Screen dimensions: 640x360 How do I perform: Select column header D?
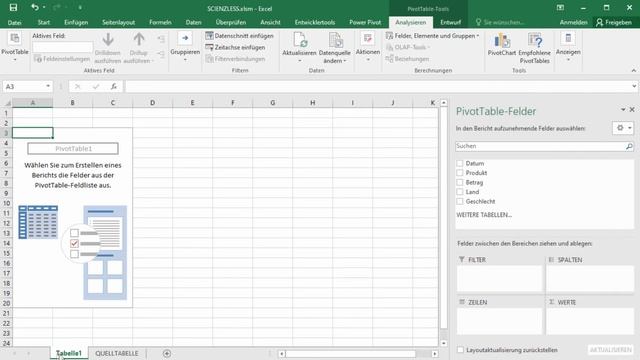click(x=152, y=103)
